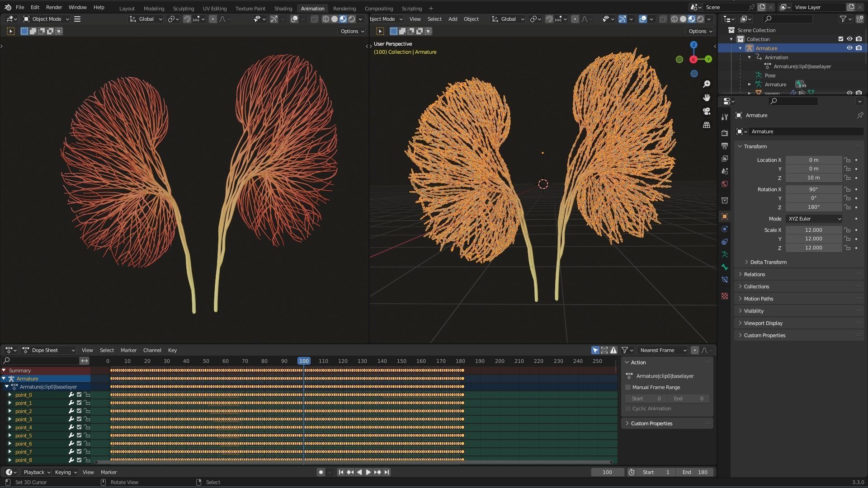This screenshot has height=488, width=868.
Task: Expand point_2 channel group
Action: click(x=10, y=411)
